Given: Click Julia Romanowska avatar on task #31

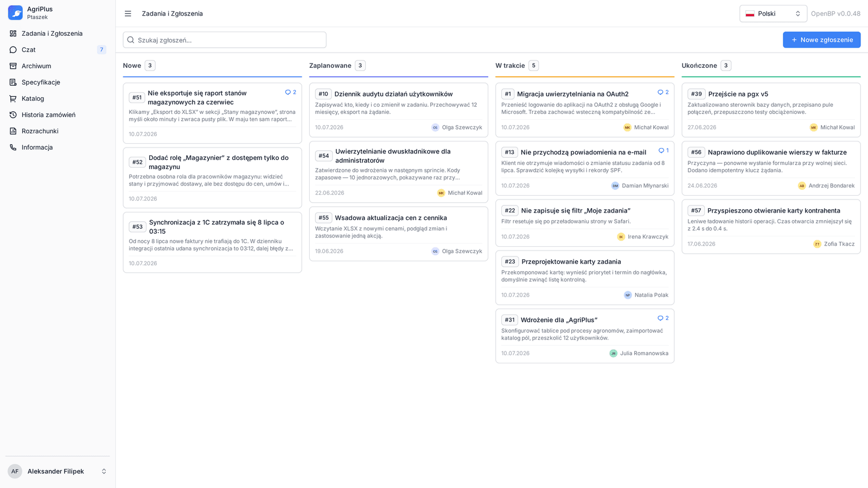Looking at the screenshot, I should pos(614,354).
